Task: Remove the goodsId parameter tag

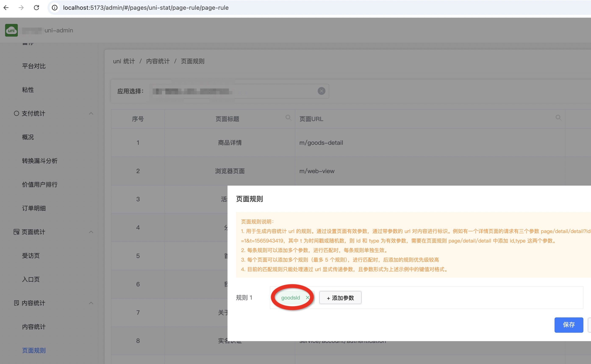Action: pyautogui.click(x=307, y=298)
